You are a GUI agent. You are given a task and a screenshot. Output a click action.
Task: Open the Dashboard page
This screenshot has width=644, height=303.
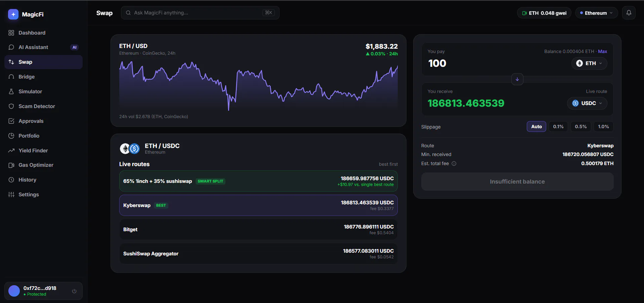43,33
